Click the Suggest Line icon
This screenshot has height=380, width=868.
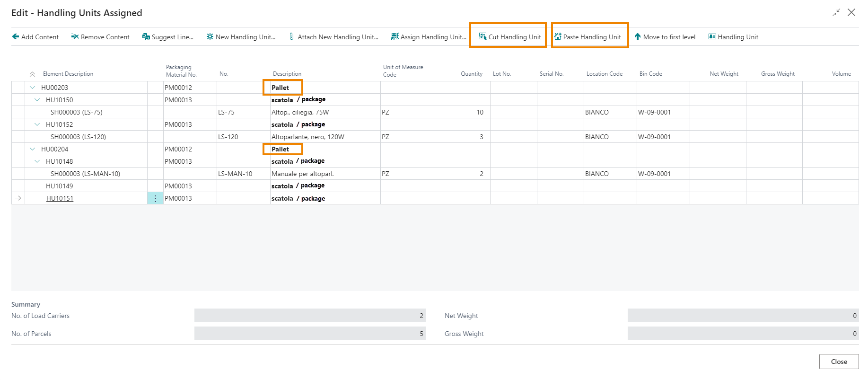[x=146, y=36]
